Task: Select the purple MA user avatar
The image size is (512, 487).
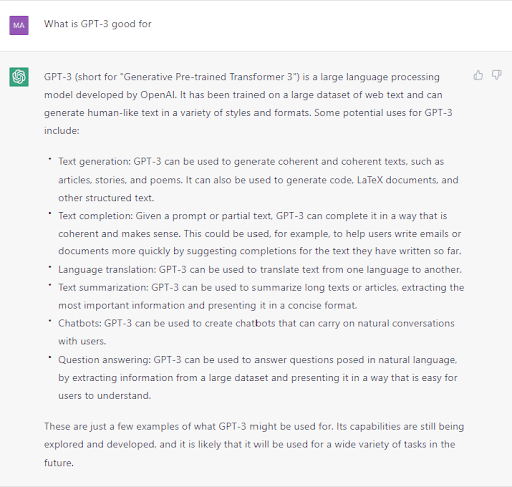Action: coord(19,25)
